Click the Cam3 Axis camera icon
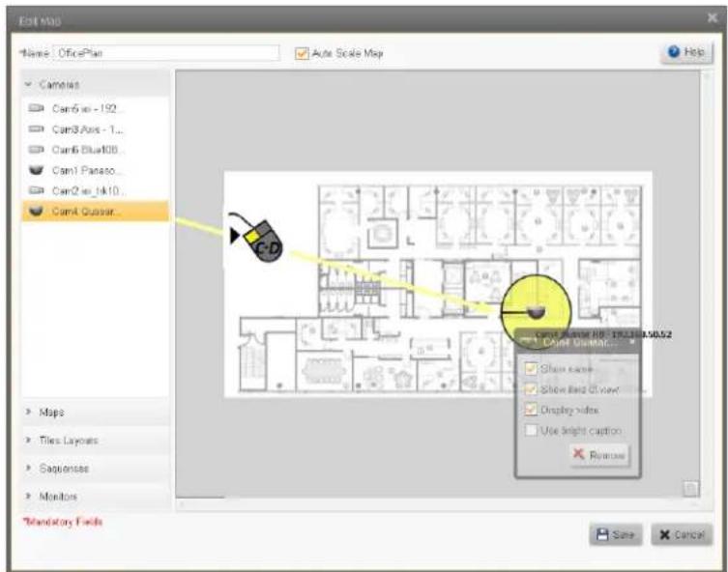This screenshot has height=572, width=728. [36, 129]
